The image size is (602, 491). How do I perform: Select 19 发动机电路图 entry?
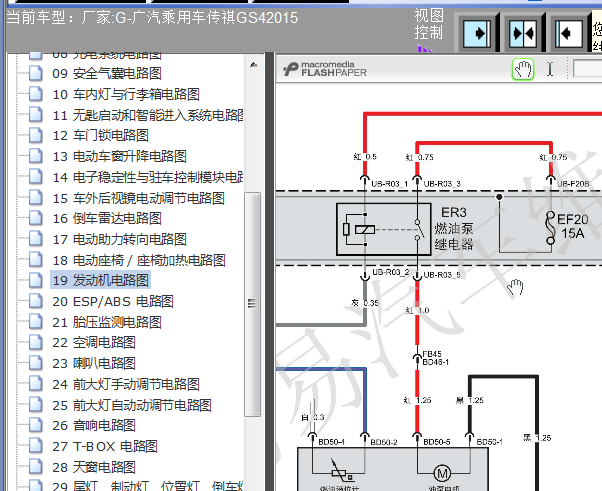pyautogui.click(x=100, y=280)
